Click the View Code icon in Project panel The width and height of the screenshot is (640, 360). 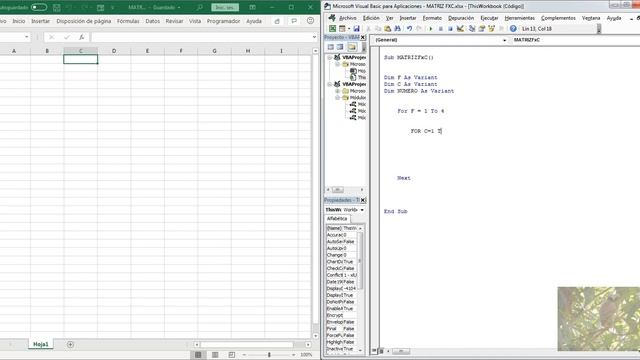point(331,47)
